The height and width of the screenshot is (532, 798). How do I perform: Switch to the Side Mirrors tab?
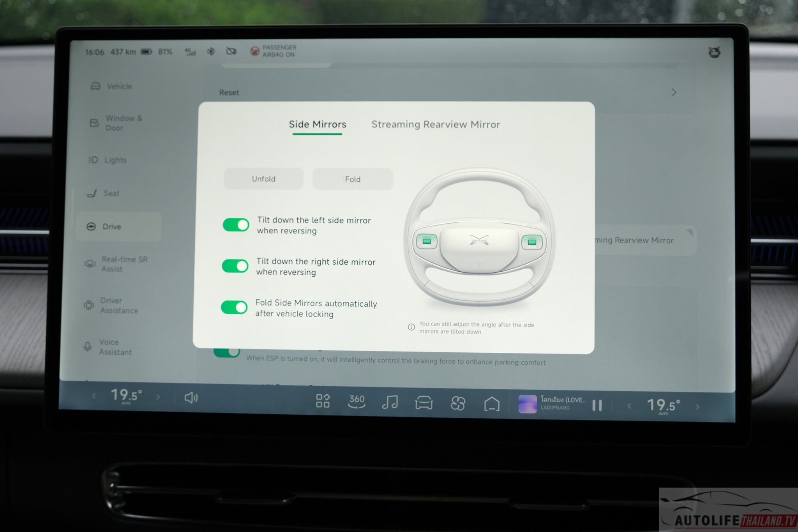coord(317,124)
